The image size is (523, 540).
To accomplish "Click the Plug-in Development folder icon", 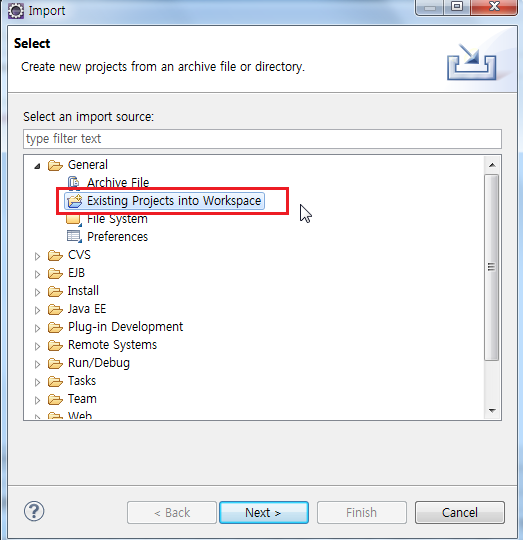I will click(x=55, y=327).
